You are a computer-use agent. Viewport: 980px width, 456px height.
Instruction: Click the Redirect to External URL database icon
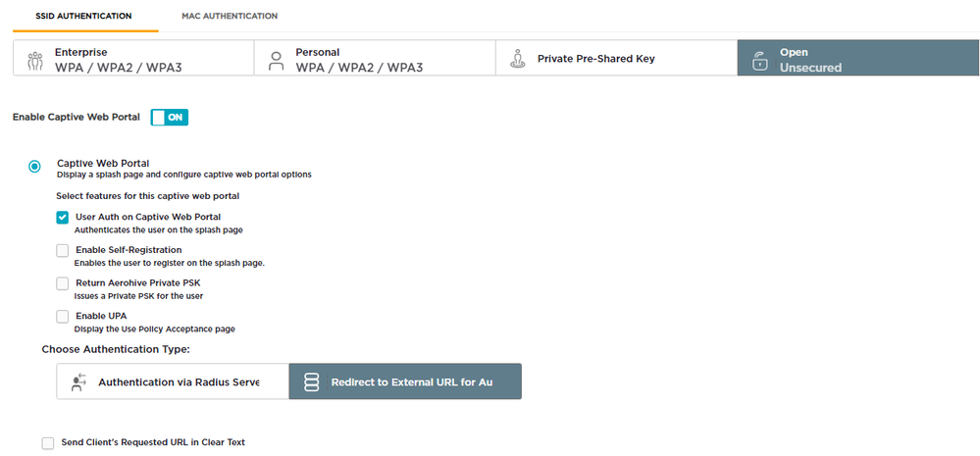pos(312,382)
